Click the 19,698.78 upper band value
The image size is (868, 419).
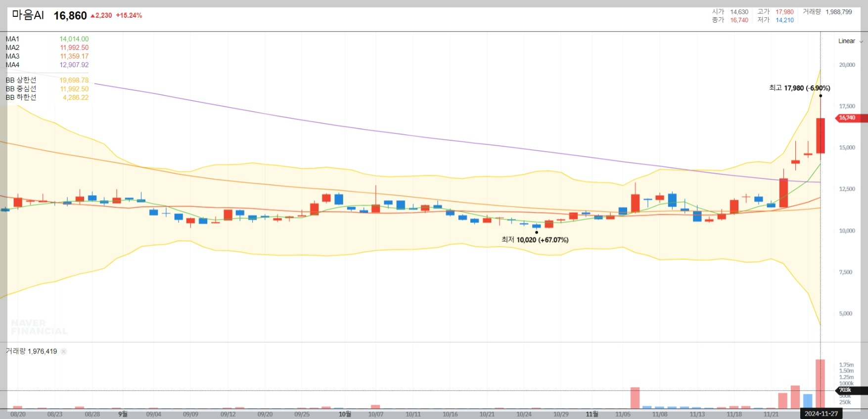click(x=74, y=80)
